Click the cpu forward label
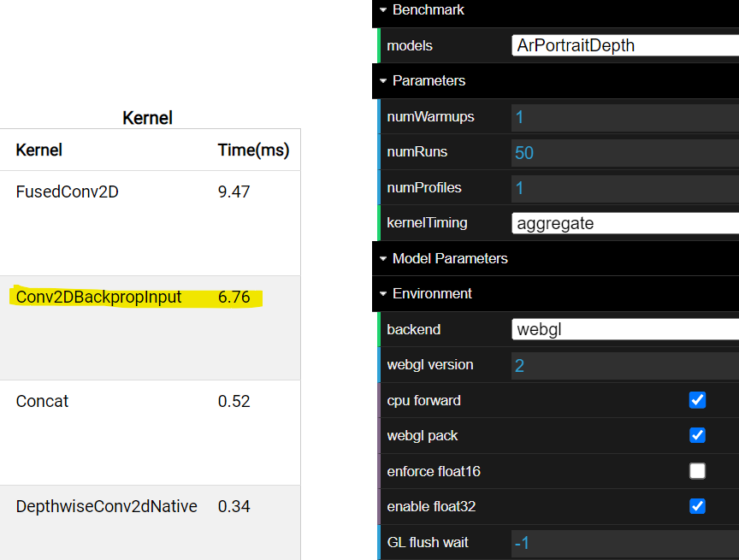The height and width of the screenshot is (560, 739). pyautogui.click(x=423, y=400)
